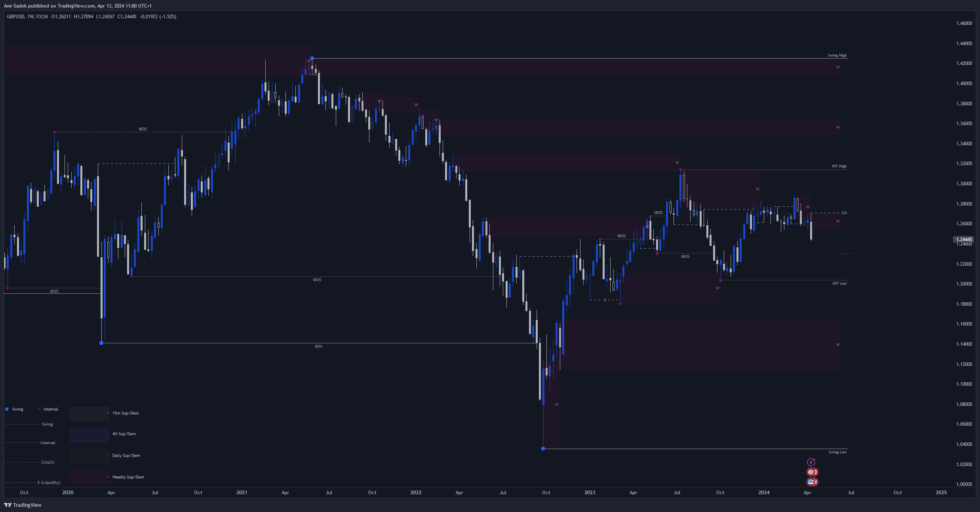Click 1.00000 on the price axis
The image size is (980, 512).
pos(964,484)
